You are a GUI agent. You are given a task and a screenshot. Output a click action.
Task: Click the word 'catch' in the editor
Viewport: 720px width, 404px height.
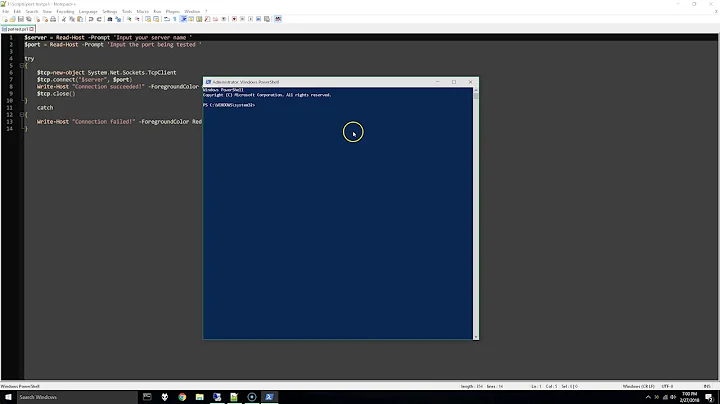pyautogui.click(x=45, y=107)
